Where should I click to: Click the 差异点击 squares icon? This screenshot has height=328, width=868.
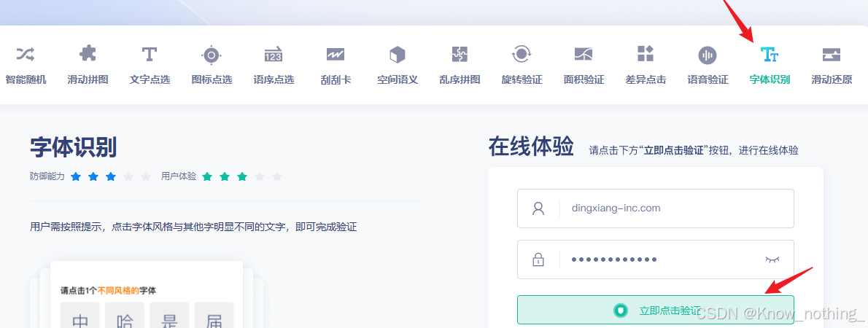[x=646, y=54]
